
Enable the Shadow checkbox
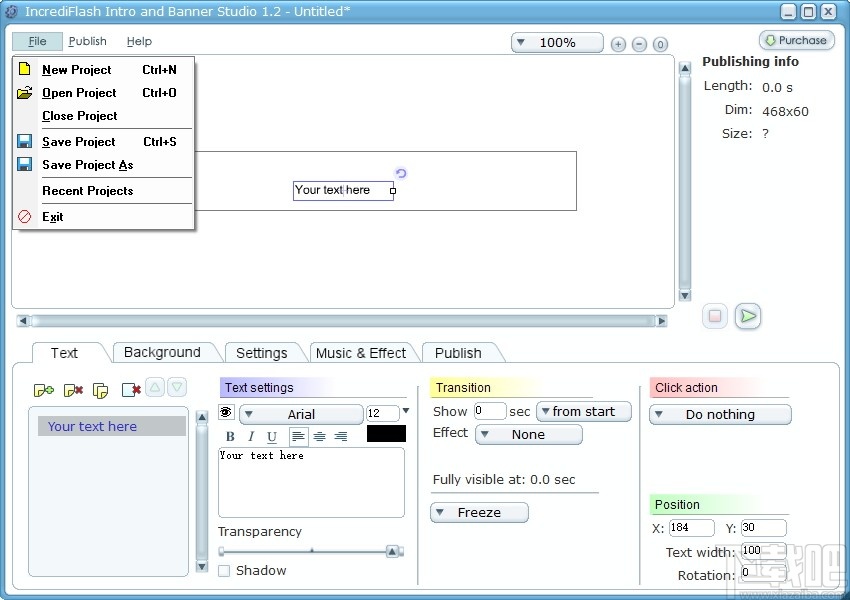click(224, 571)
